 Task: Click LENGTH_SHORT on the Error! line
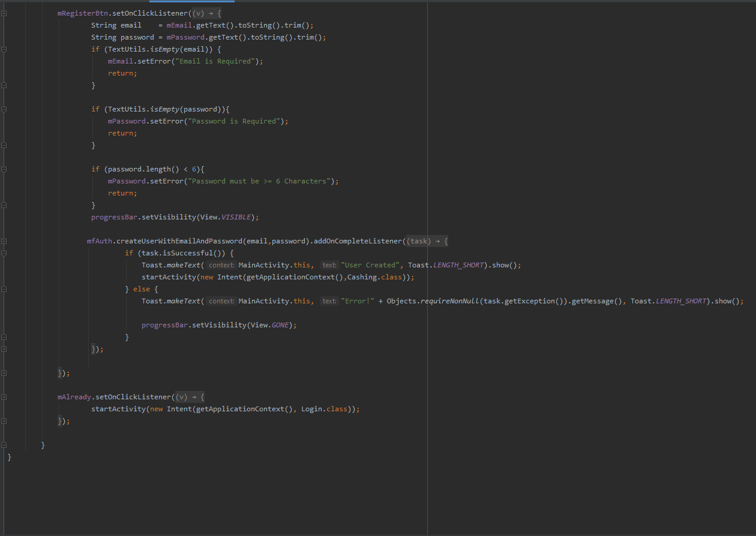pyautogui.click(x=681, y=301)
